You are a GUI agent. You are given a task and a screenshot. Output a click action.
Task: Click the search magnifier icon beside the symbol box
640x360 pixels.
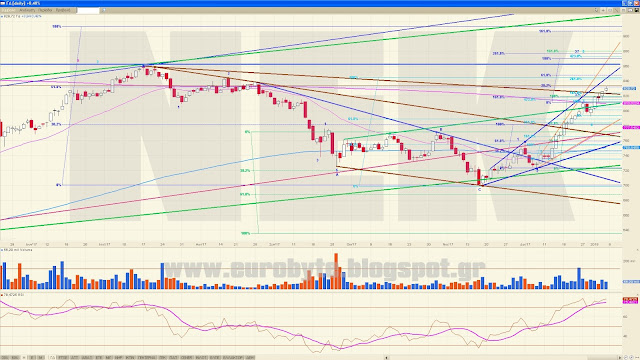(x=104, y=10)
